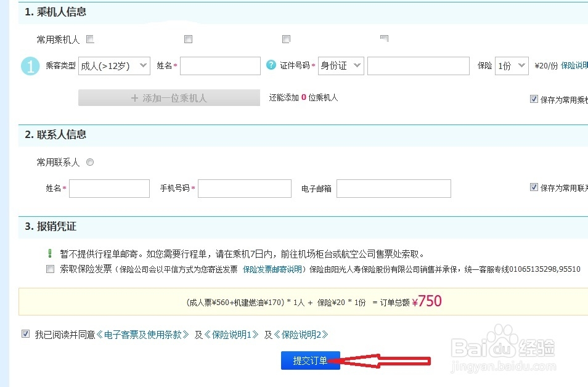This screenshot has height=387, width=588.
Task: Open the 电子客票及使用条款 link
Action: point(142,335)
